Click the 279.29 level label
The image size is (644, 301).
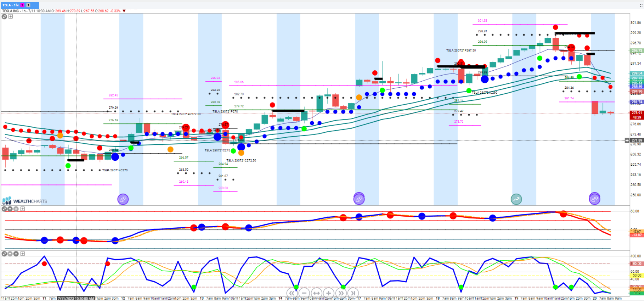[x=113, y=108]
